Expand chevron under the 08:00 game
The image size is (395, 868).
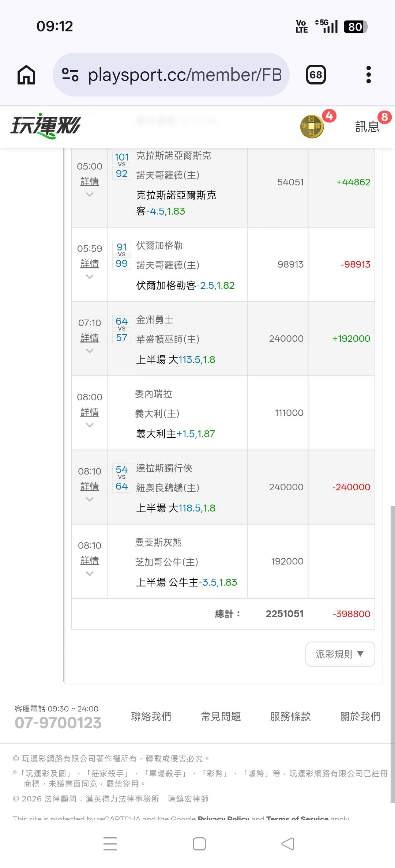coord(90,425)
